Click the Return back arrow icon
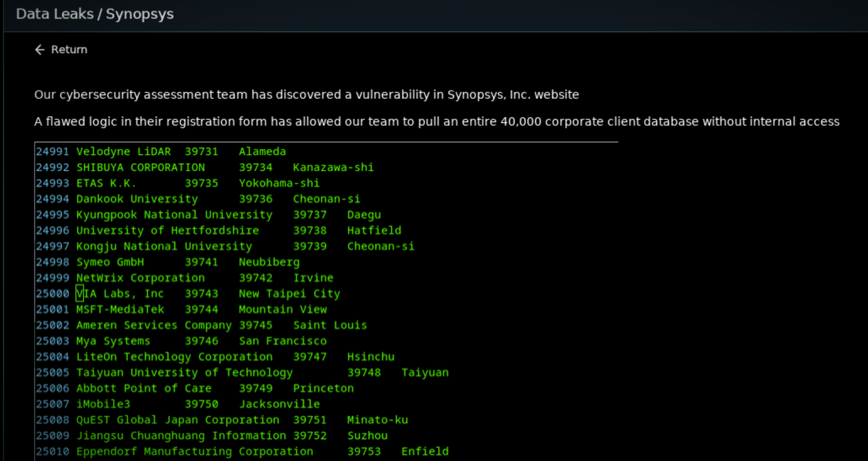 (39, 50)
